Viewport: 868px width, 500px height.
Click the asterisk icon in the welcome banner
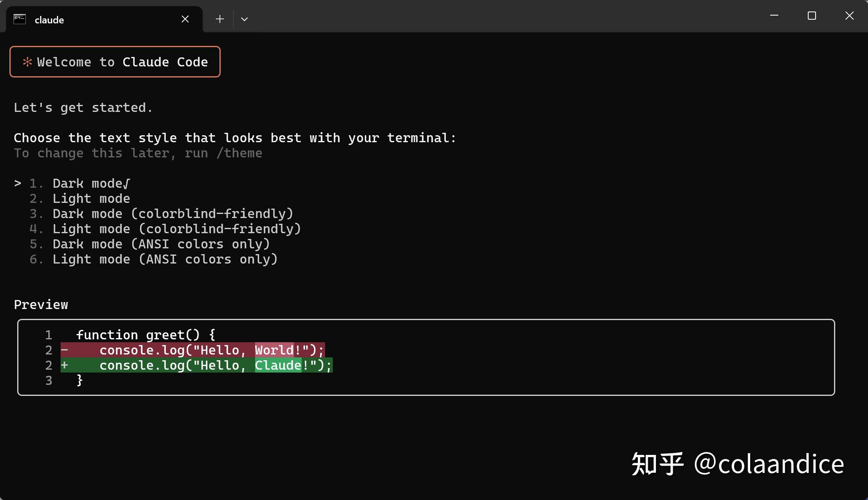tap(27, 62)
